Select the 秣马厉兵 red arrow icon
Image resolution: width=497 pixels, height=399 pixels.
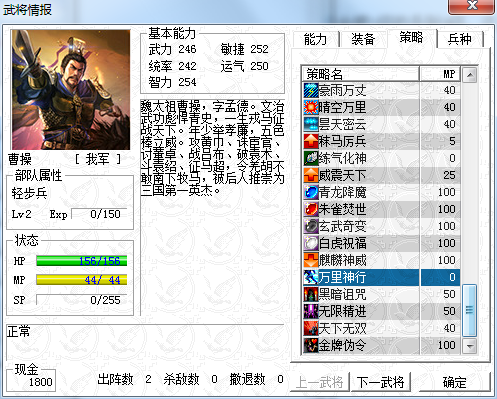[311, 141]
